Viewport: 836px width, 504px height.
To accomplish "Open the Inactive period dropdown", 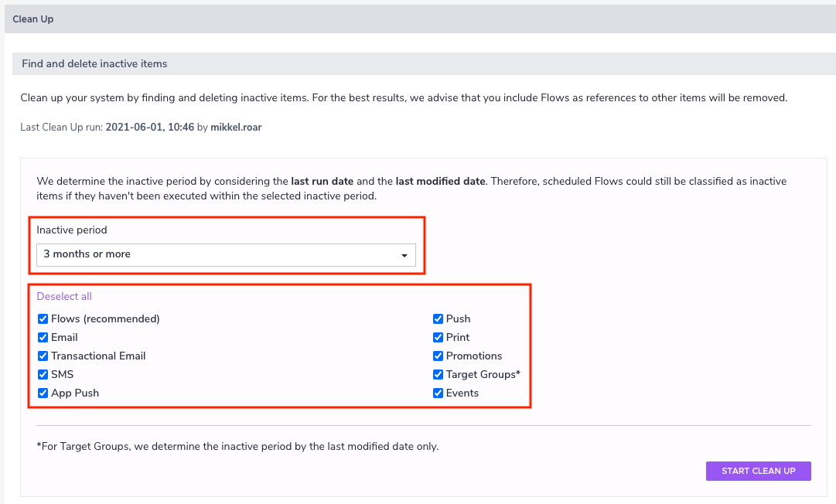I will [x=226, y=254].
